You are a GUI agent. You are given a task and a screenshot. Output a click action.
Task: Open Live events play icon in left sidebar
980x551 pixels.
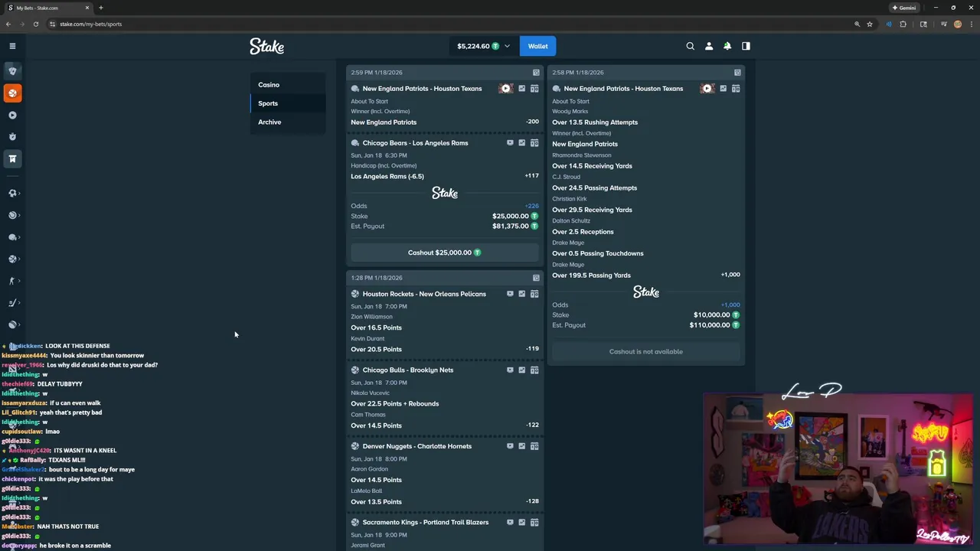tap(12, 116)
